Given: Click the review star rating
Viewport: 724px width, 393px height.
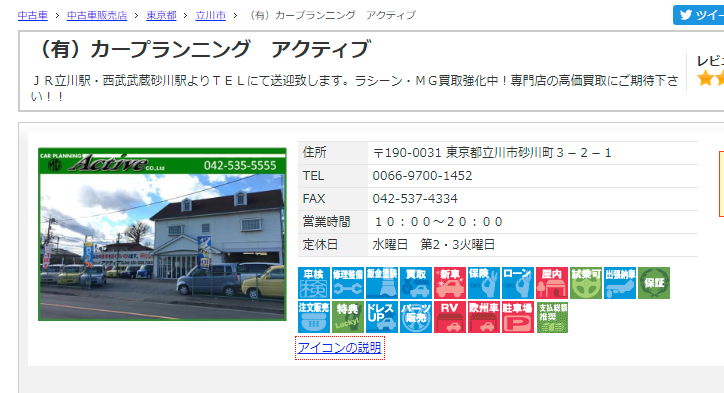Looking at the screenshot, I should tap(710, 78).
